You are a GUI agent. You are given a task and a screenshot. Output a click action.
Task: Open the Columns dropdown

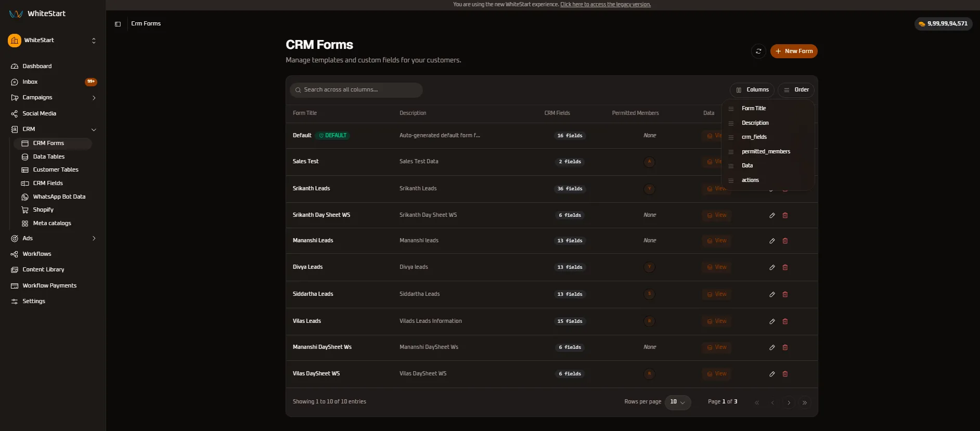pos(752,90)
